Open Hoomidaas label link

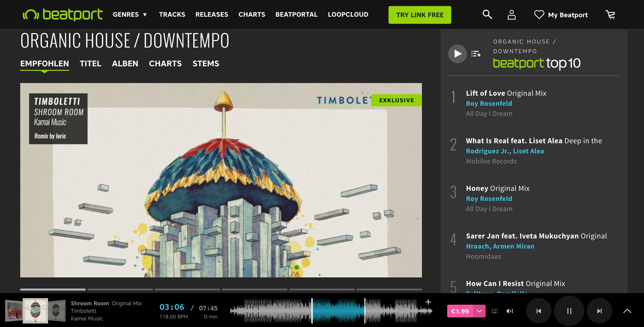pos(484,256)
